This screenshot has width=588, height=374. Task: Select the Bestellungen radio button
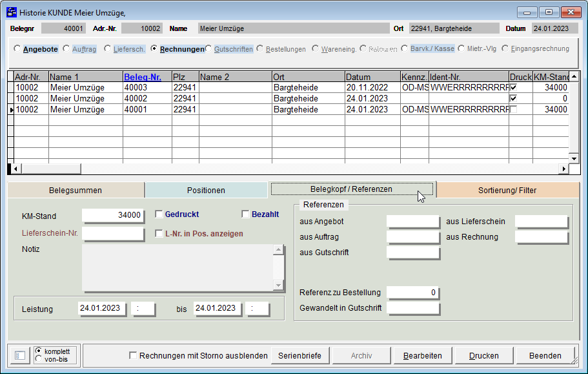click(259, 48)
